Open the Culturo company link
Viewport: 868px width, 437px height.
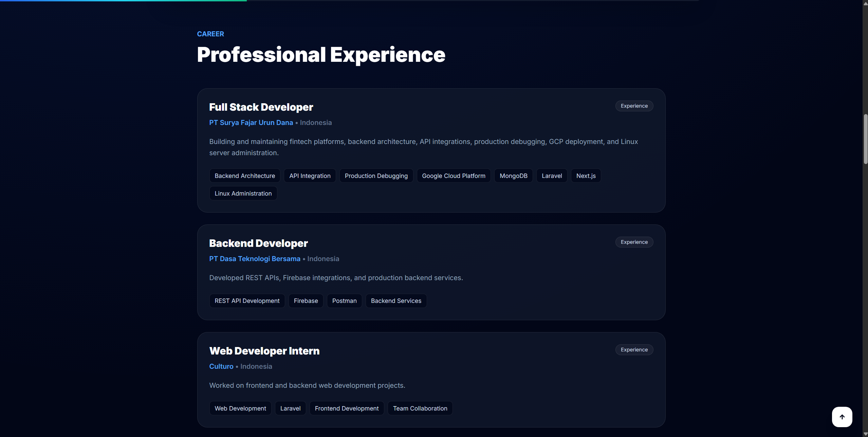point(221,366)
